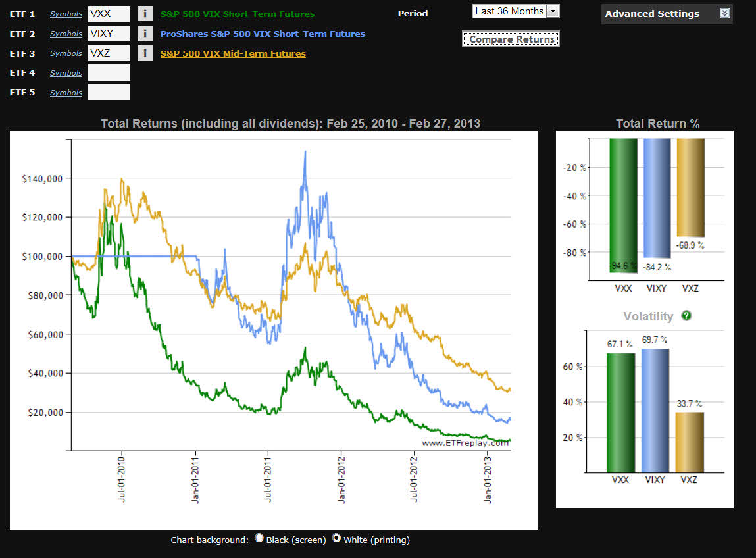Open the Period dropdown showing Last 36 Months
756x558 pixels.
click(516, 11)
